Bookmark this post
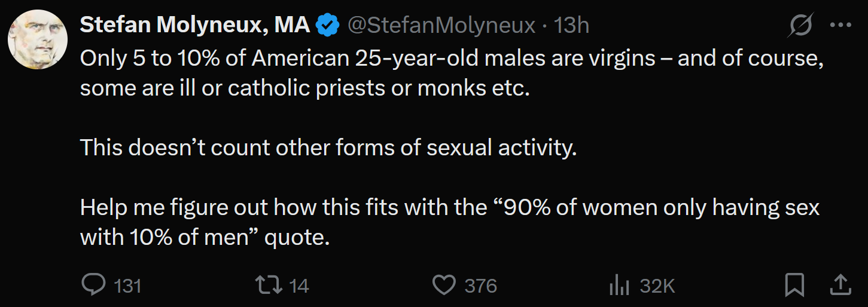 (x=794, y=285)
